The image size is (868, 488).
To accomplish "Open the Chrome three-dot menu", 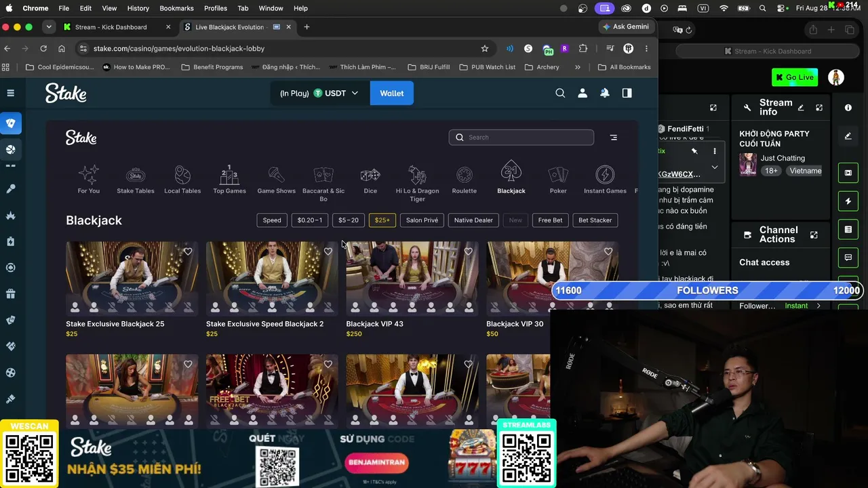I will click(x=646, y=49).
